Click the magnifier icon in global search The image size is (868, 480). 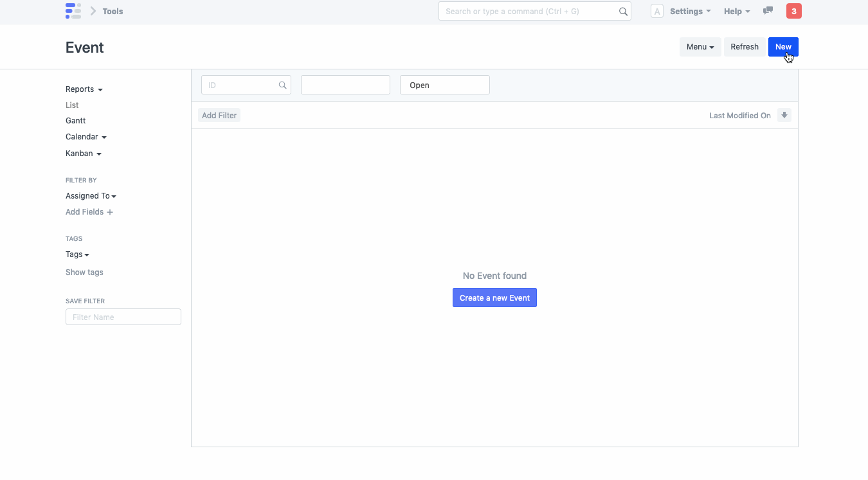622,11
